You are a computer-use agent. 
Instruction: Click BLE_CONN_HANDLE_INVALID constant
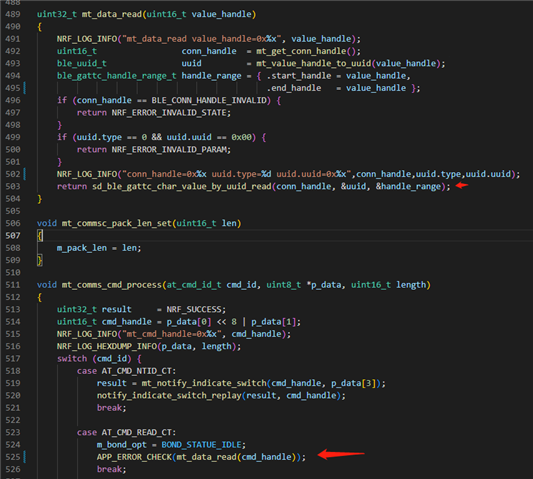pos(209,100)
